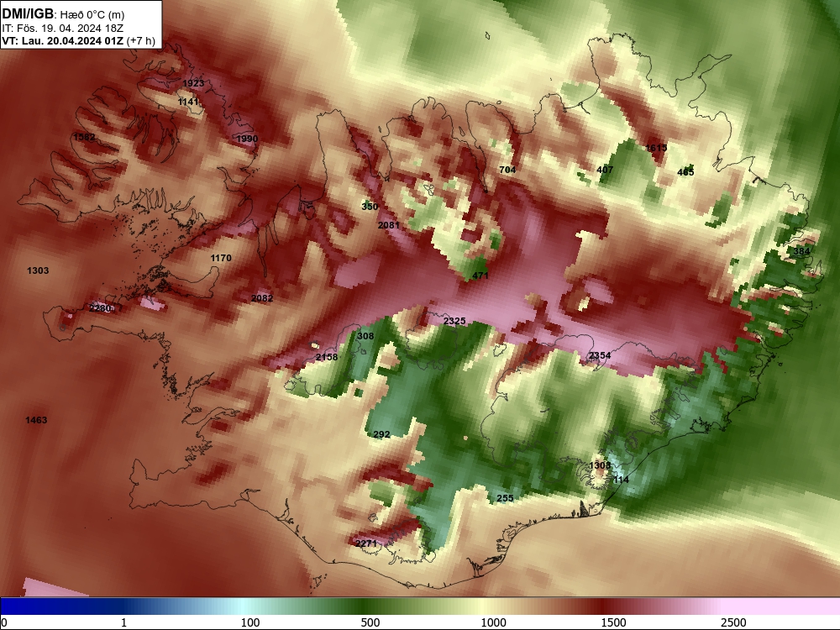This screenshot has height=630, width=840.
Task: Click the map value label 1141
Action: click(x=188, y=102)
